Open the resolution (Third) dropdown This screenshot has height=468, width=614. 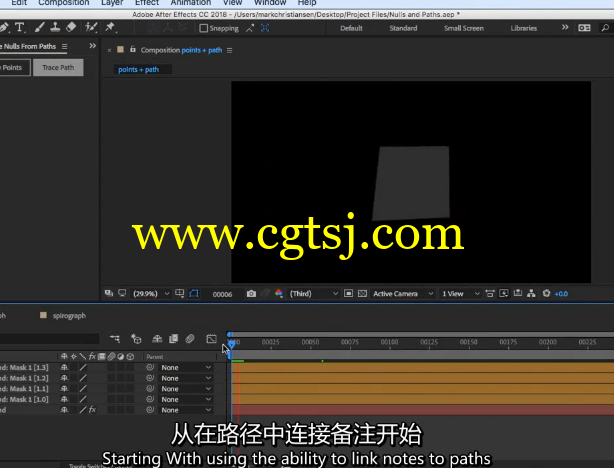tap(314, 294)
